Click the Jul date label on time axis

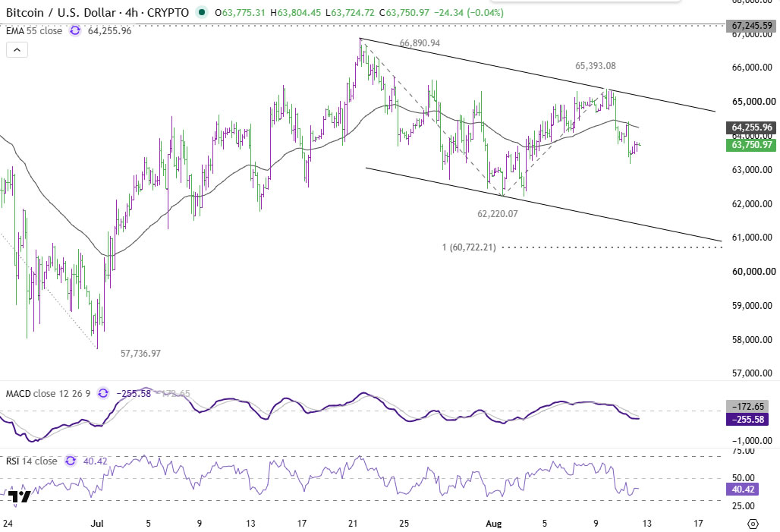pyautogui.click(x=97, y=524)
